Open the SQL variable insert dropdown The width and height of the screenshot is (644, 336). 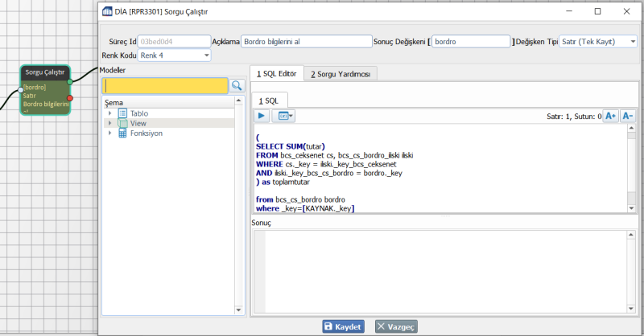[x=285, y=116]
